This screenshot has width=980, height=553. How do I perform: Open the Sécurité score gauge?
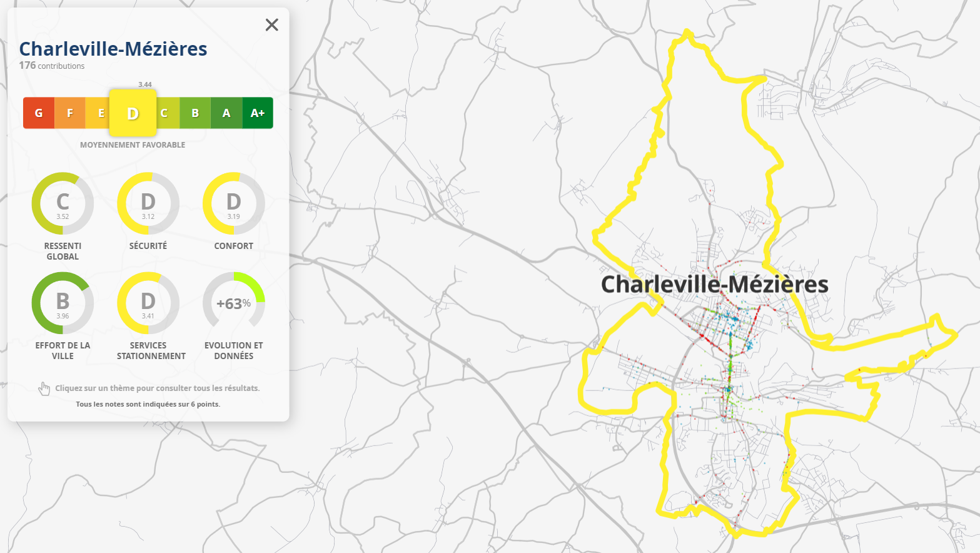pyautogui.click(x=148, y=203)
